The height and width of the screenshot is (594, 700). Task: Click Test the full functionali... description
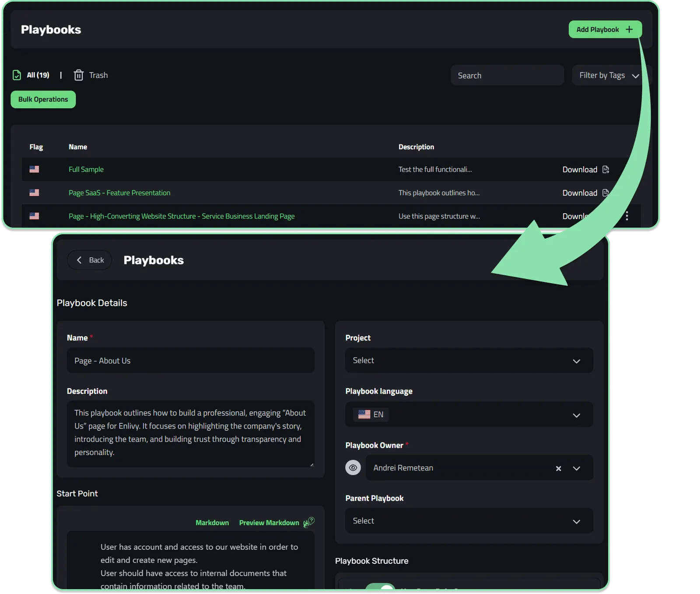tap(435, 169)
